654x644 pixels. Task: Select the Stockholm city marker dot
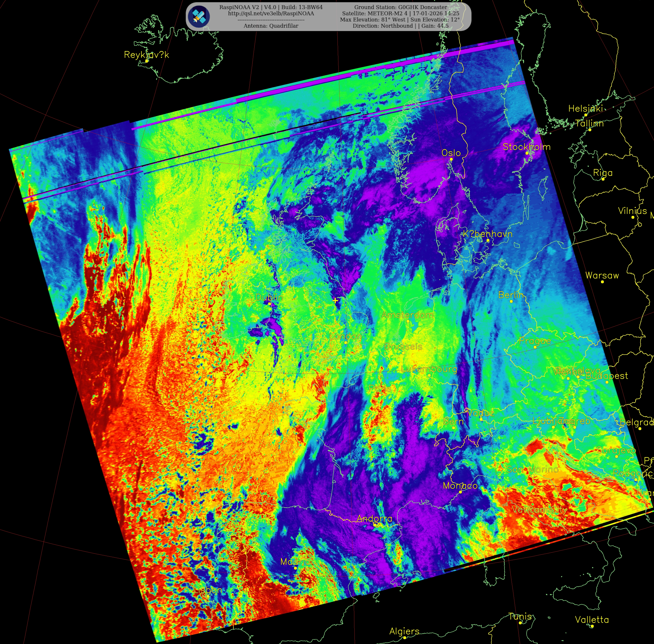[x=527, y=153]
